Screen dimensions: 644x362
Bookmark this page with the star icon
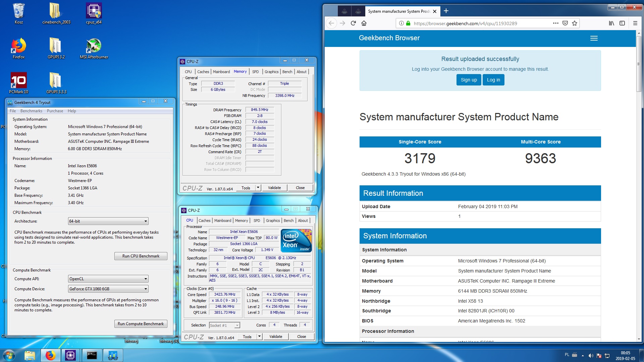point(575,23)
